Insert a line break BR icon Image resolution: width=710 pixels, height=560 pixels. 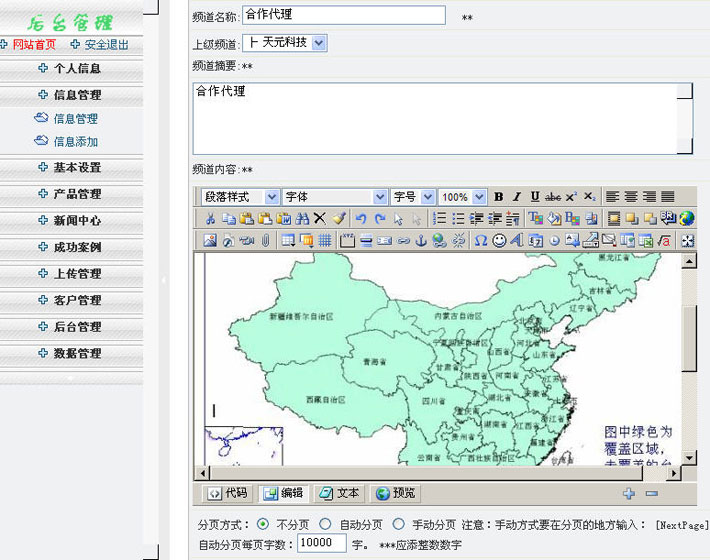[x=668, y=218]
